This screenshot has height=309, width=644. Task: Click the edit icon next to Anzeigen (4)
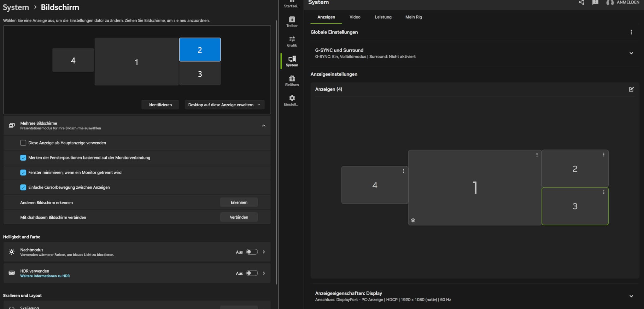(x=631, y=89)
